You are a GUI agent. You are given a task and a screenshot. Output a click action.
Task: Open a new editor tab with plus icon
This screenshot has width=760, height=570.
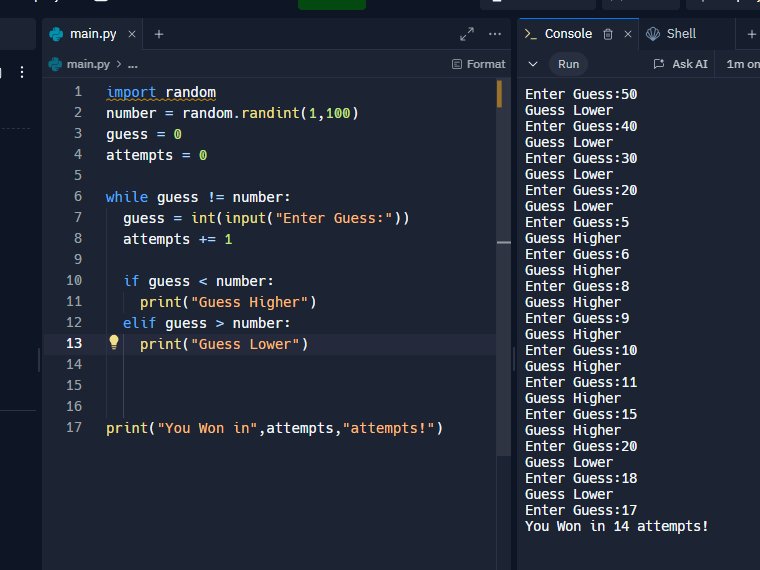click(158, 34)
